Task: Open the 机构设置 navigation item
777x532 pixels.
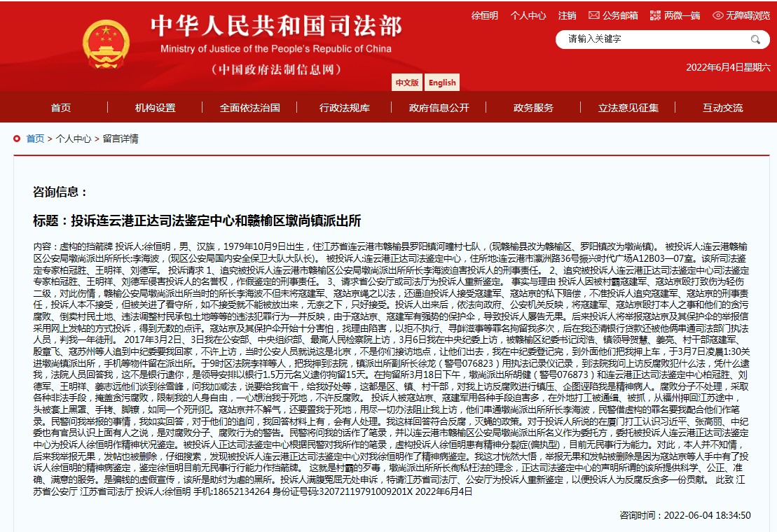Action: (155, 108)
